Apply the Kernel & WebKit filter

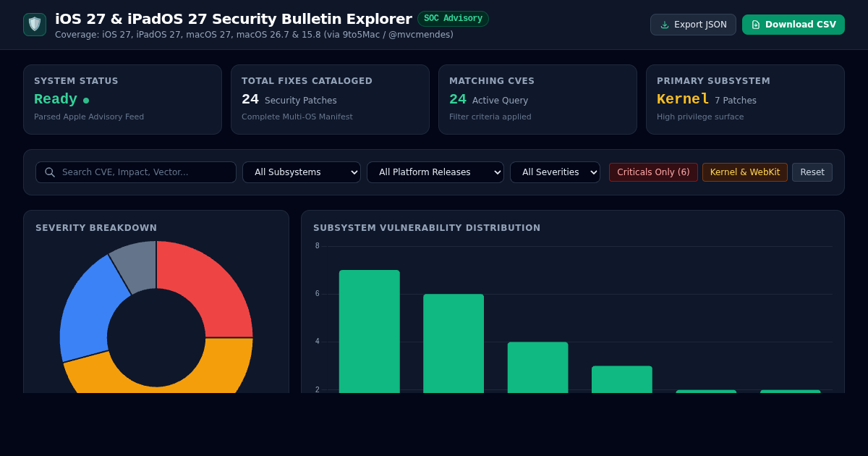point(745,172)
